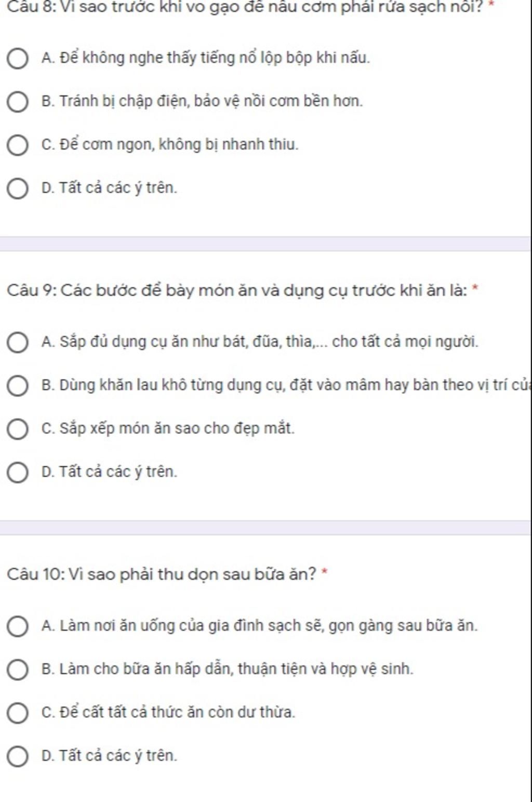532x802 pixels.
Task: Choose option A 'Làm nơi ăn uống của gia đình sạch sẽ'
Action: pyautogui.click(x=17, y=626)
